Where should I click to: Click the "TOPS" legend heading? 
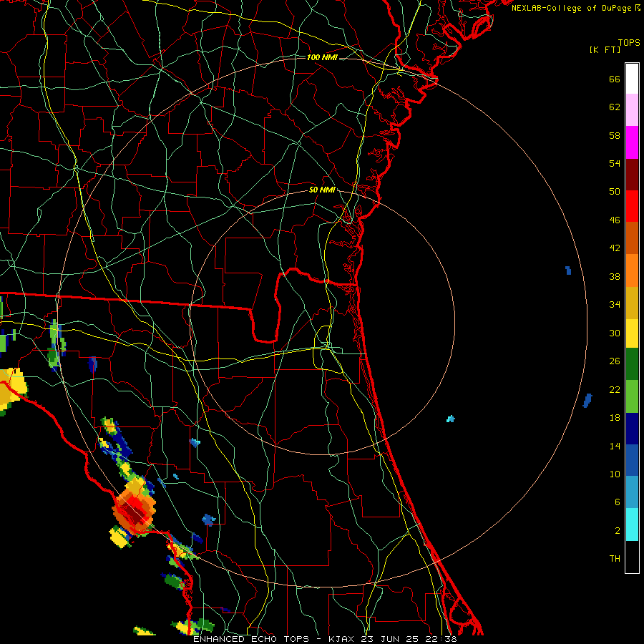click(x=629, y=43)
